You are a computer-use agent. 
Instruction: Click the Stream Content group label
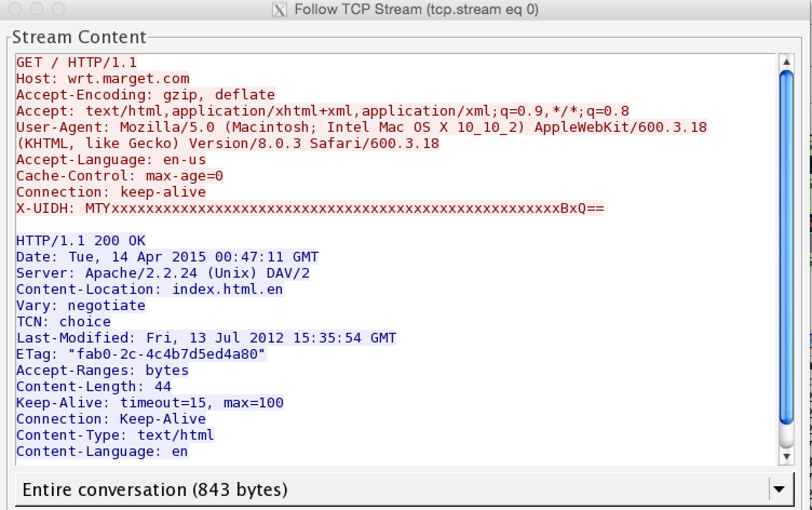(79, 37)
